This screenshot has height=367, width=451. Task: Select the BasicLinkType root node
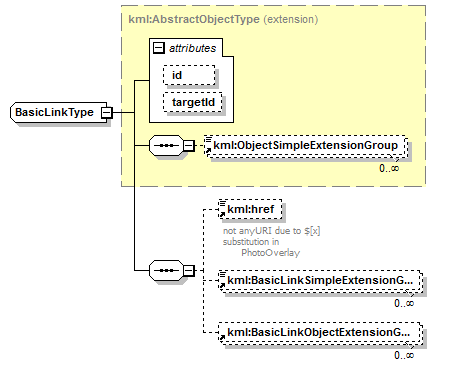point(58,113)
